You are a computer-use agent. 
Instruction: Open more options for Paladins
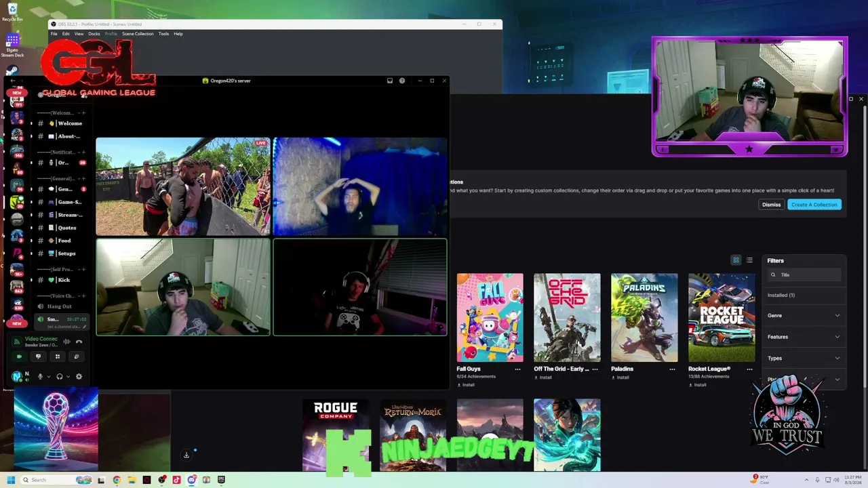pos(673,369)
